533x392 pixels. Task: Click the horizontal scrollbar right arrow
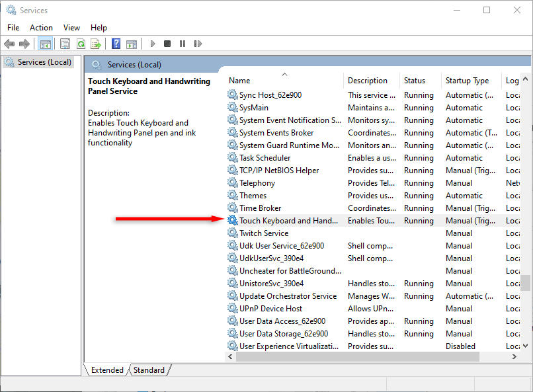514,356
